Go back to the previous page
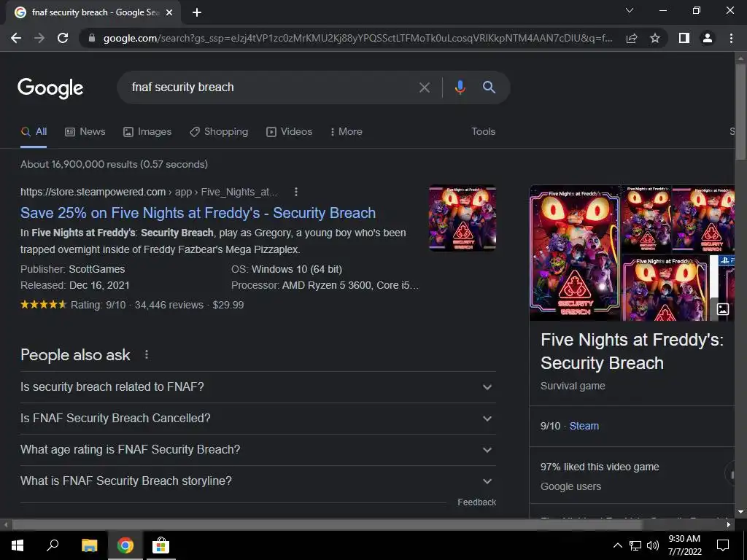Viewport: 747px width, 560px height. pyautogui.click(x=16, y=38)
